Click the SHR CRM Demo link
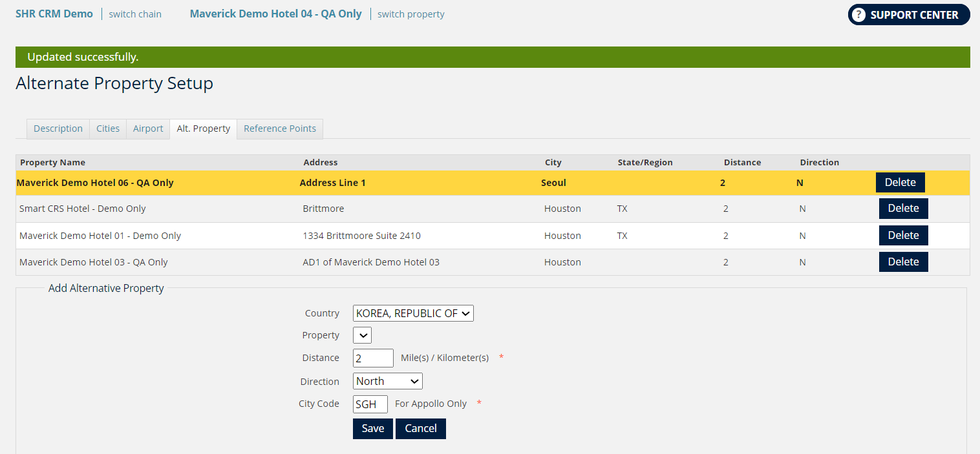Screen dimensions: 980x454 [x=54, y=14]
